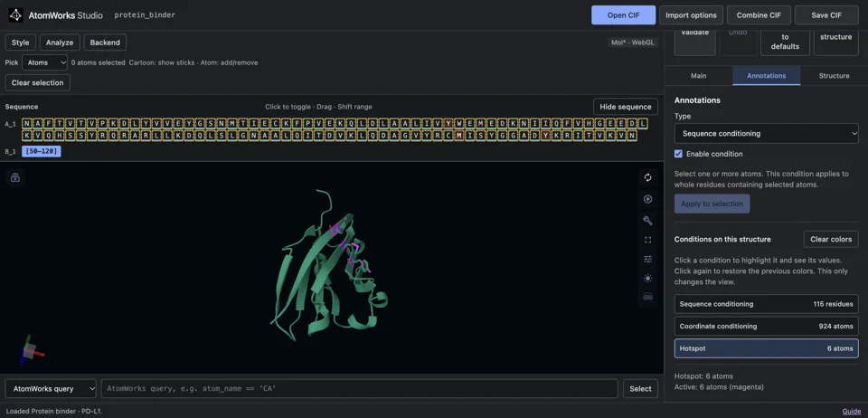Open the Style menu
868x418 pixels.
pyautogui.click(x=21, y=43)
